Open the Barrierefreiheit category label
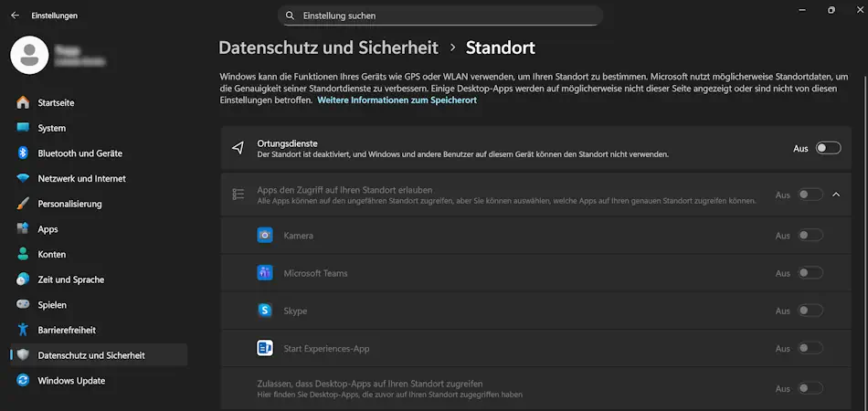The height and width of the screenshot is (411, 868). click(x=67, y=331)
